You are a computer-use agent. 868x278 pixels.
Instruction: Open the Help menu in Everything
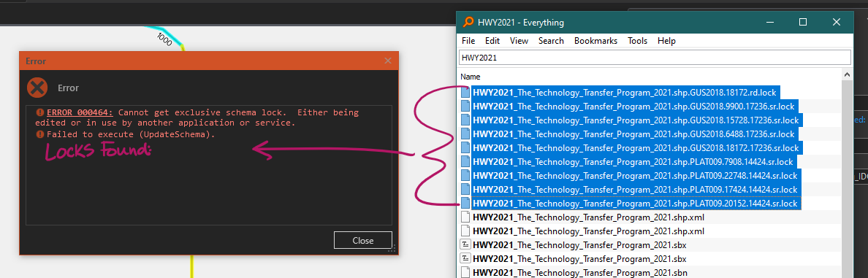pos(666,41)
